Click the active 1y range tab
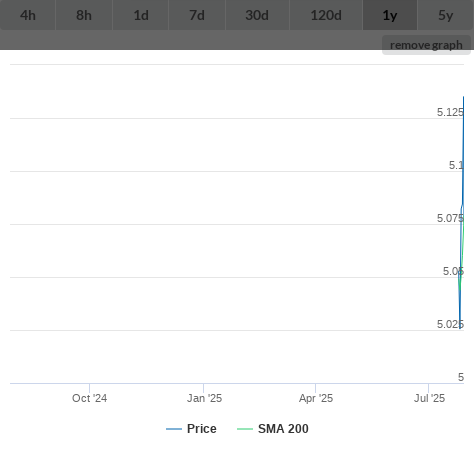The height and width of the screenshot is (455, 474). point(390,15)
